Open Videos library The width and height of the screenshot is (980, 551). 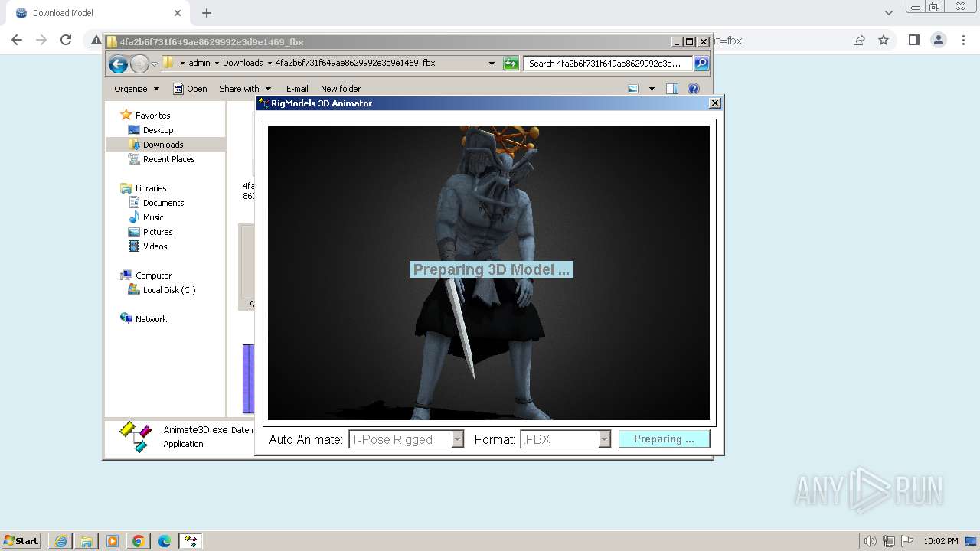pos(155,246)
